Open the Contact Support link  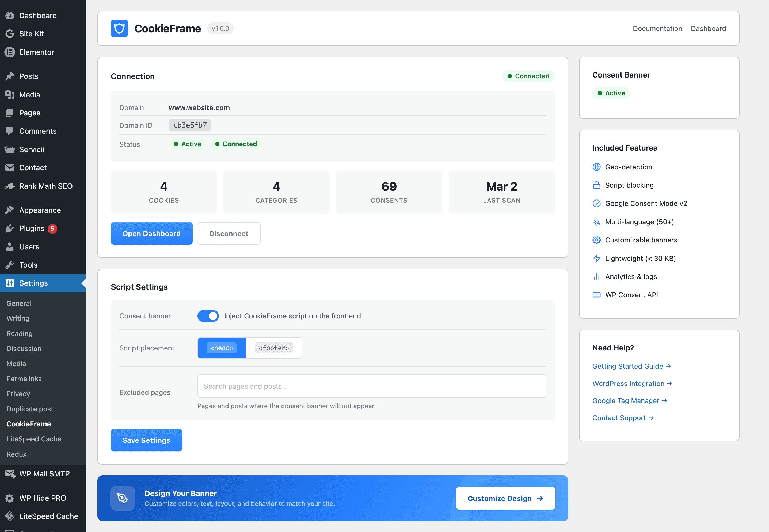(623, 418)
